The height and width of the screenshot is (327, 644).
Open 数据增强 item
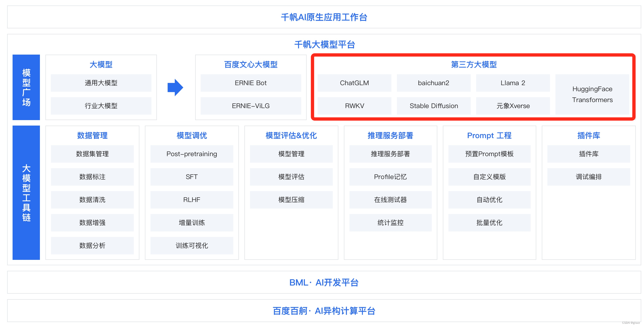click(92, 223)
